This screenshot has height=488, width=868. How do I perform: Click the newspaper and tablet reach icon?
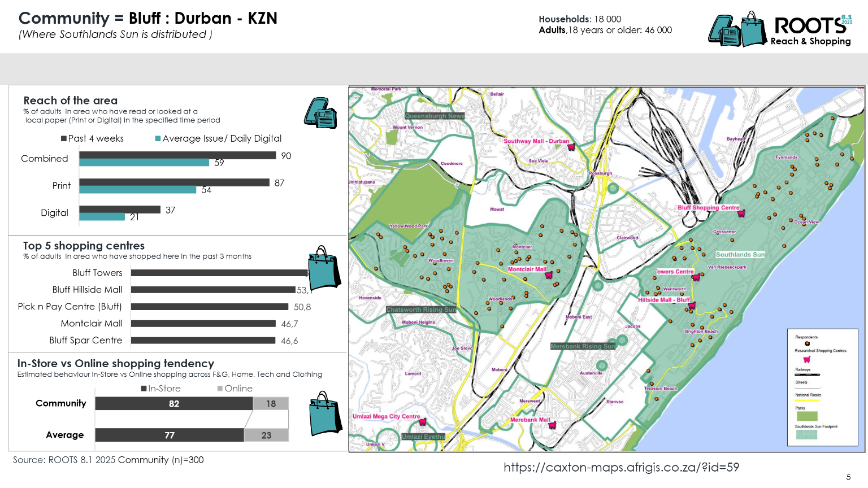(320, 113)
